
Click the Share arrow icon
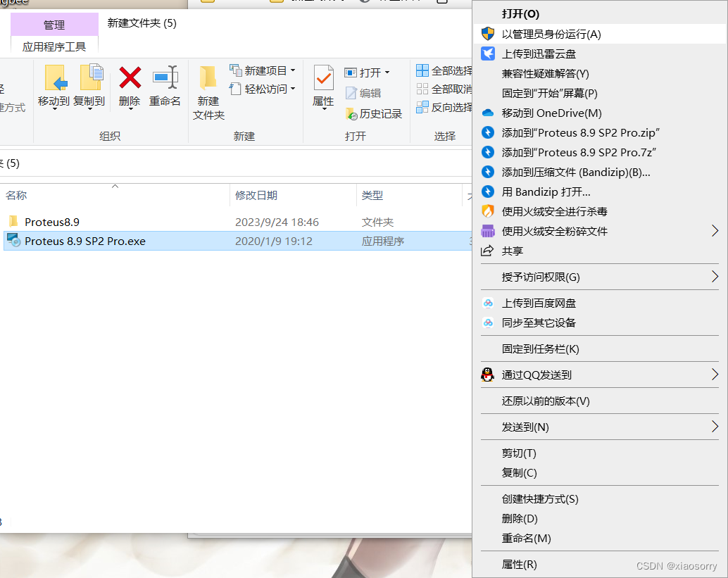click(487, 251)
